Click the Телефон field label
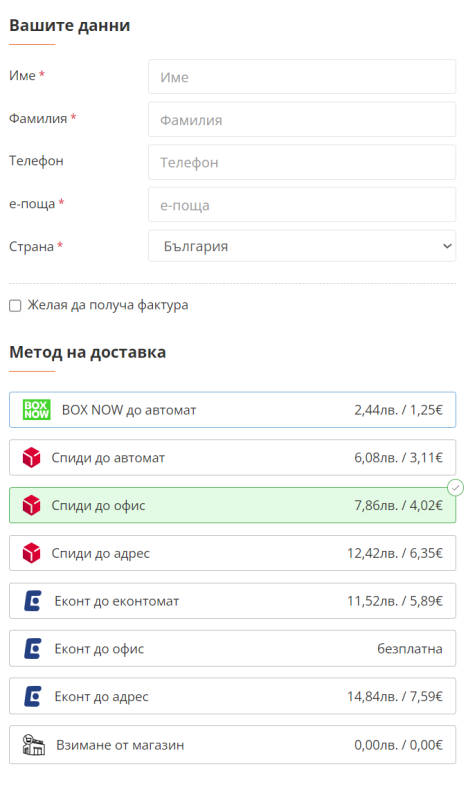This screenshot has height=800, width=468. point(36,161)
